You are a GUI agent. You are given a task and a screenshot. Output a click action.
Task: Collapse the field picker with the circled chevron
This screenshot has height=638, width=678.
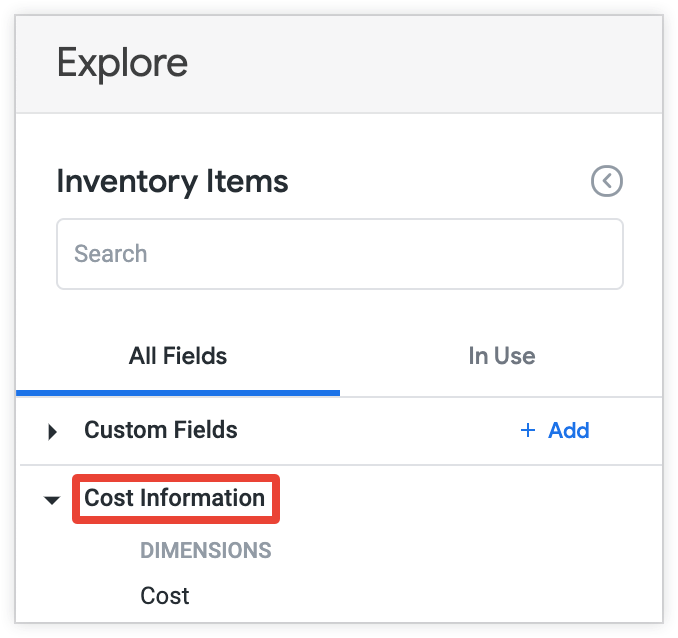pyautogui.click(x=607, y=181)
